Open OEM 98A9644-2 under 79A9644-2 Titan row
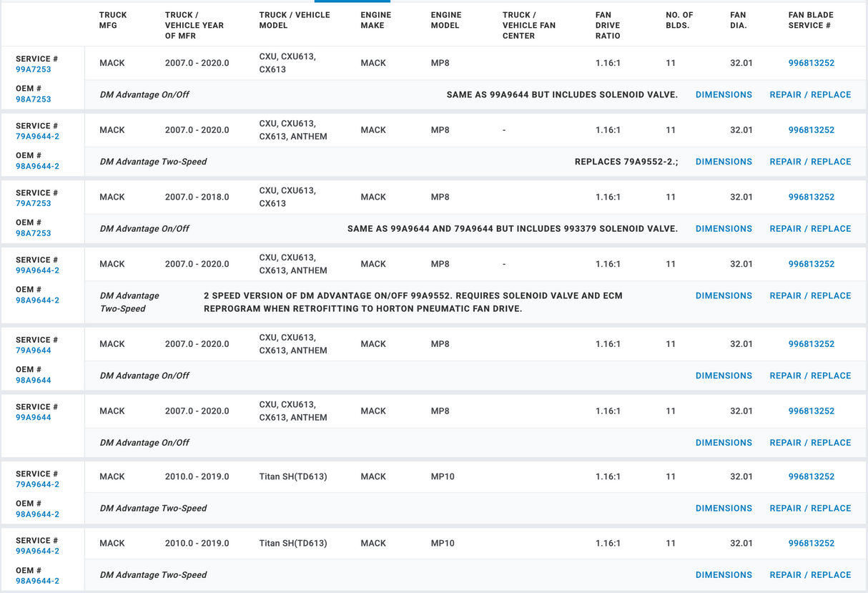The height and width of the screenshot is (593, 868). pos(38,514)
